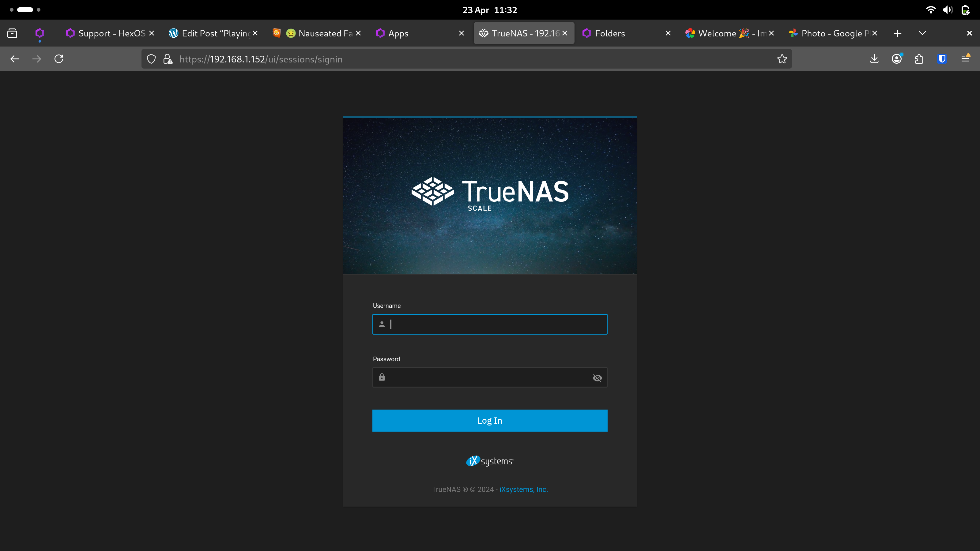Open the iXsystems, Inc. link
The width and height of the screenshot is (980, 551).
[x=523, y=489]
